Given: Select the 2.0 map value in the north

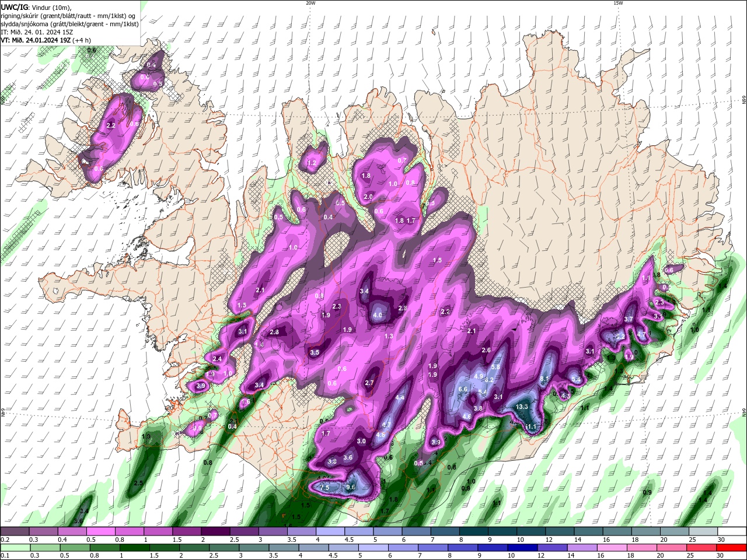Looking at the screenshot, I should pos(368,197).
